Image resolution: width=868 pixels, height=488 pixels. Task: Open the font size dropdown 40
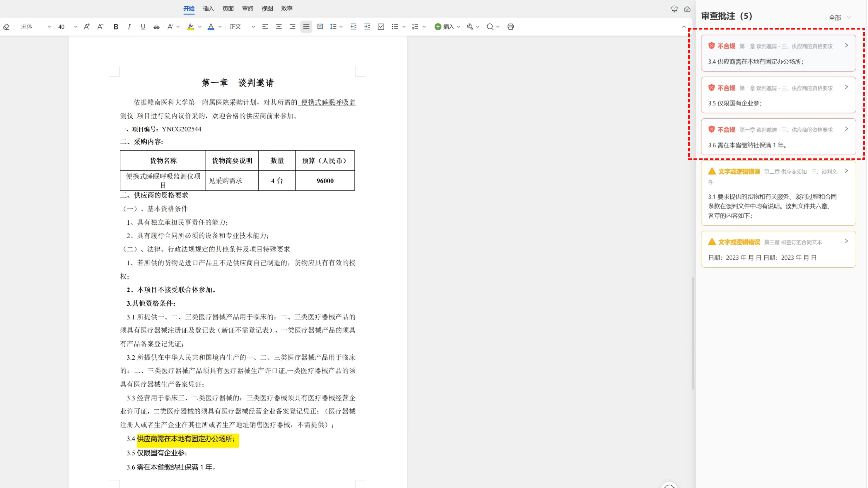coord(67,27)
